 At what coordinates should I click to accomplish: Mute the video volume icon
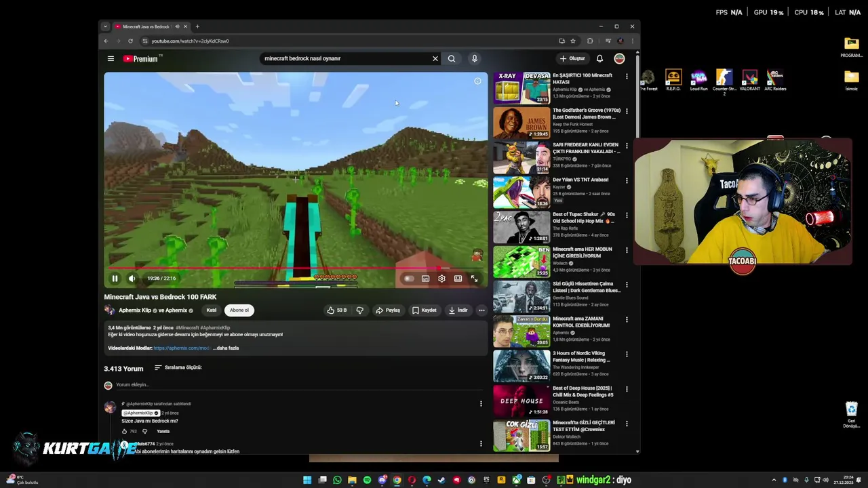click(x=132, y=279)
